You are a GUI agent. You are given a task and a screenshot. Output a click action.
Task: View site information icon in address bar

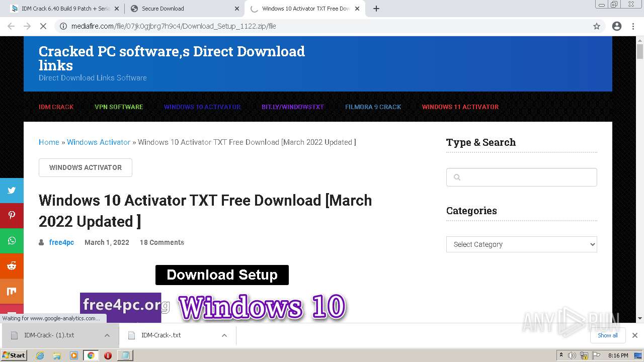click(63, 26)
